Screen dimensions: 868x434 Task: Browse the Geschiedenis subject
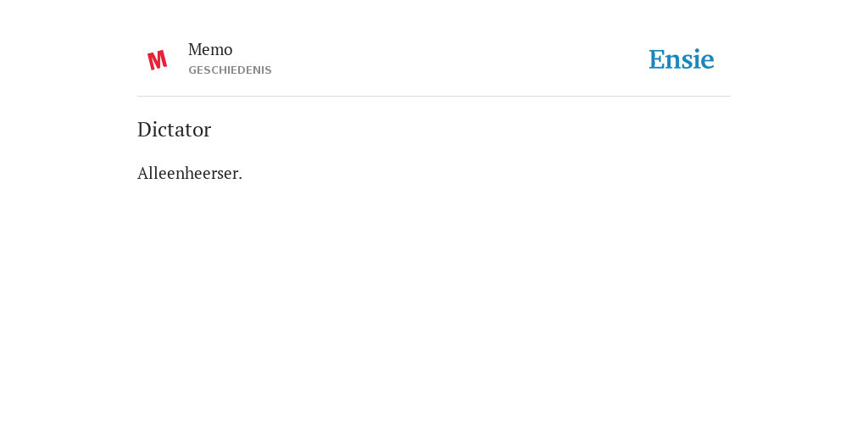pos(230,70)
